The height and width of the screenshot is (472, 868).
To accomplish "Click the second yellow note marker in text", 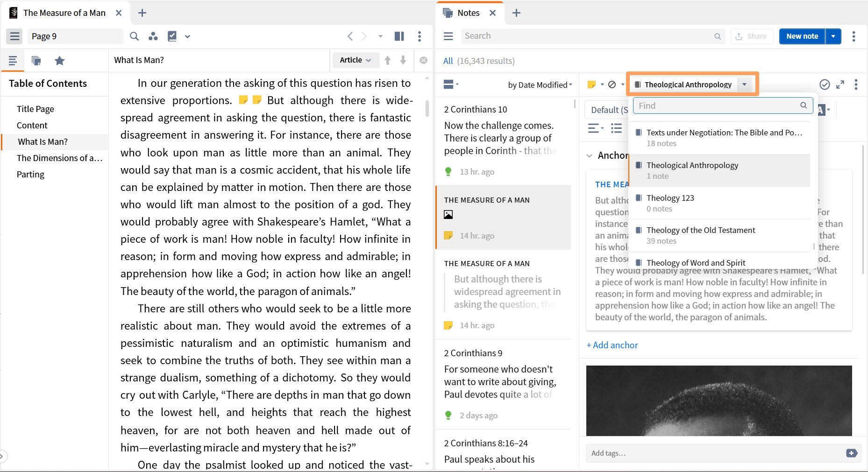I will tap(256, 99).
